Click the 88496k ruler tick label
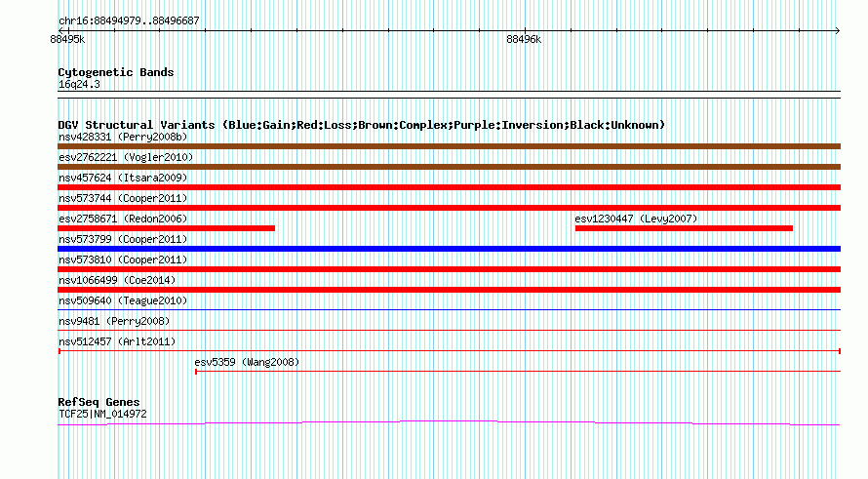Viewport: 868px width, 479px height. tap(524, 39)
